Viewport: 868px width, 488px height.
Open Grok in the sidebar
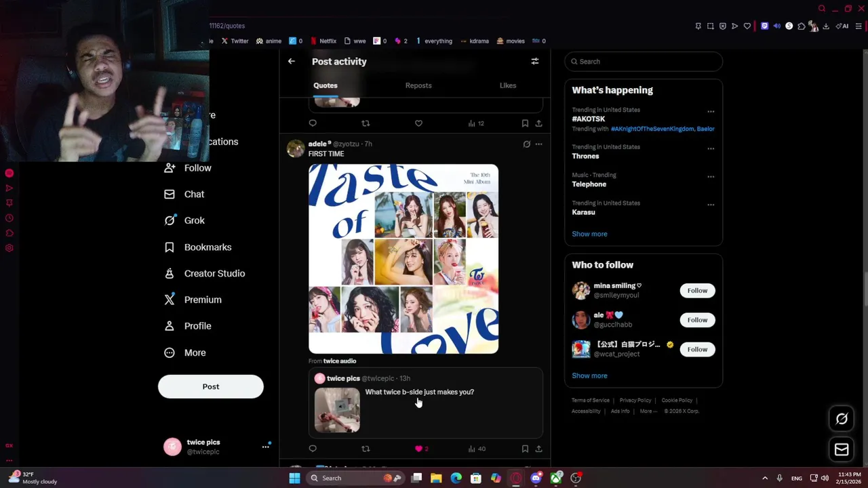[184, 220]
